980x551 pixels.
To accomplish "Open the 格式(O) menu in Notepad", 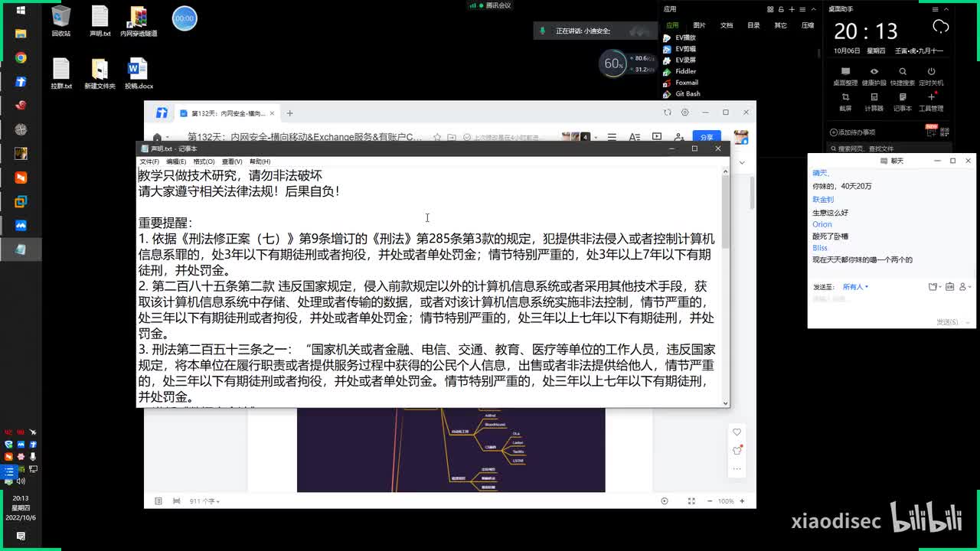I will pos(204,161).
